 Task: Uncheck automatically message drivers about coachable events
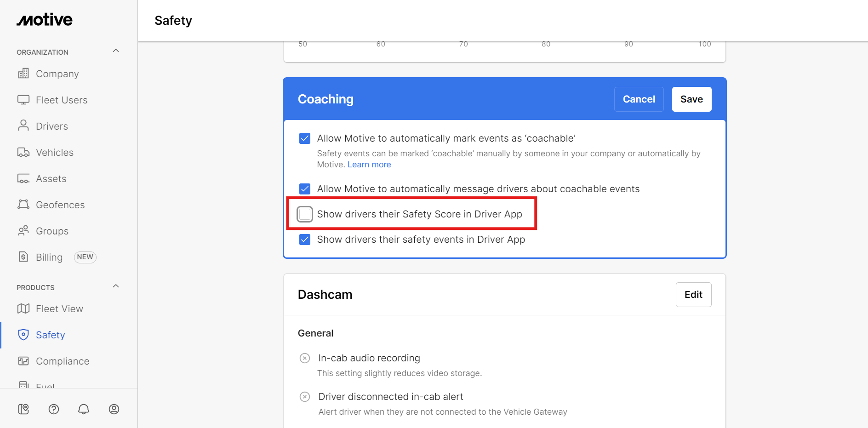tap(305, 189)
